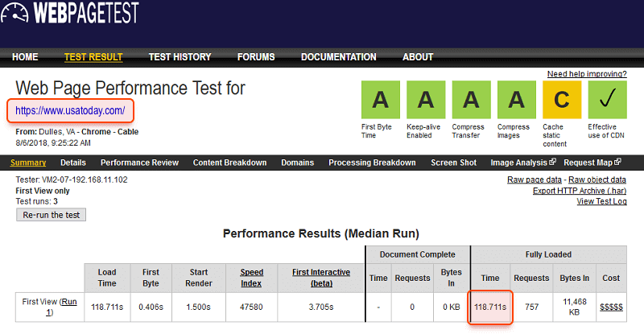The width and height of the screenshot is (644, 334).
Task: Open the Raw object data link
Action: [597, 179]
